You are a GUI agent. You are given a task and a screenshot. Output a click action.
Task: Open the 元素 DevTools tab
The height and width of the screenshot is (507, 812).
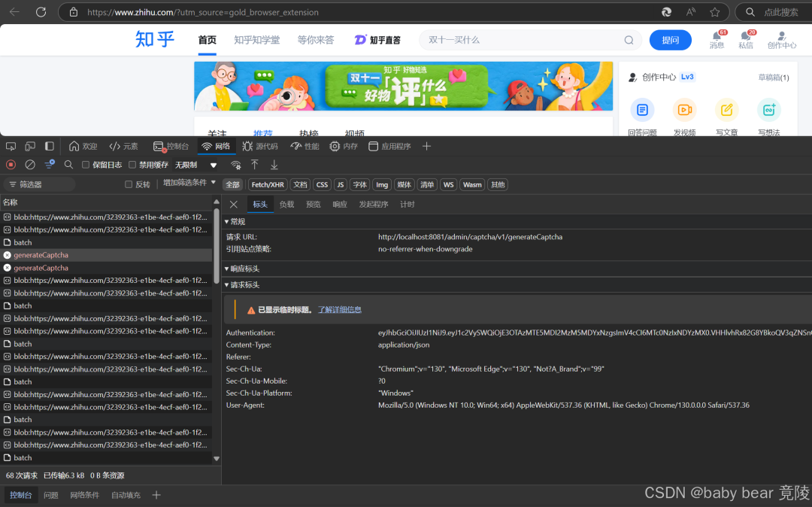tap(124, 147)
